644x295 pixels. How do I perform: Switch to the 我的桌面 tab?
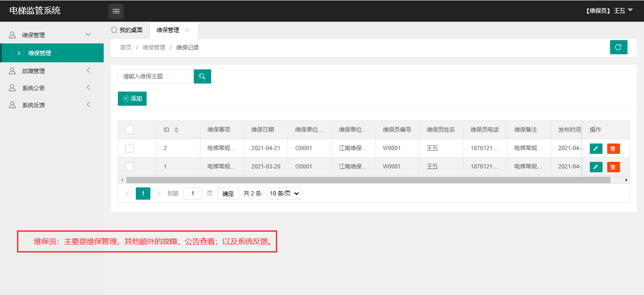pyautogui.click(x=127, y=30)
